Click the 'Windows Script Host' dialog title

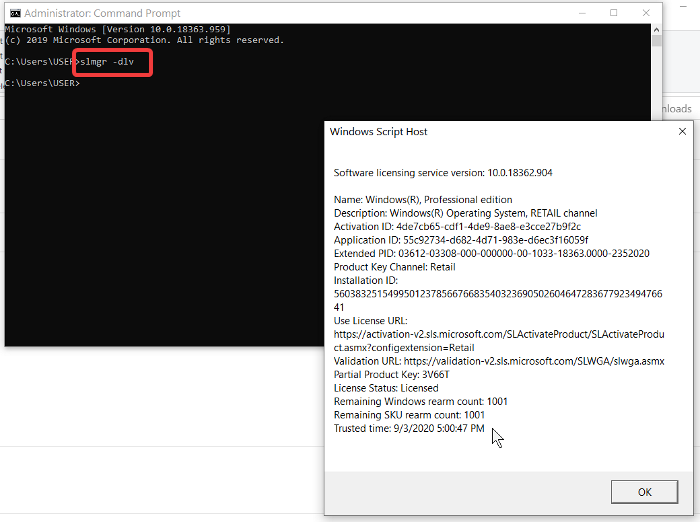coord(378,132)
